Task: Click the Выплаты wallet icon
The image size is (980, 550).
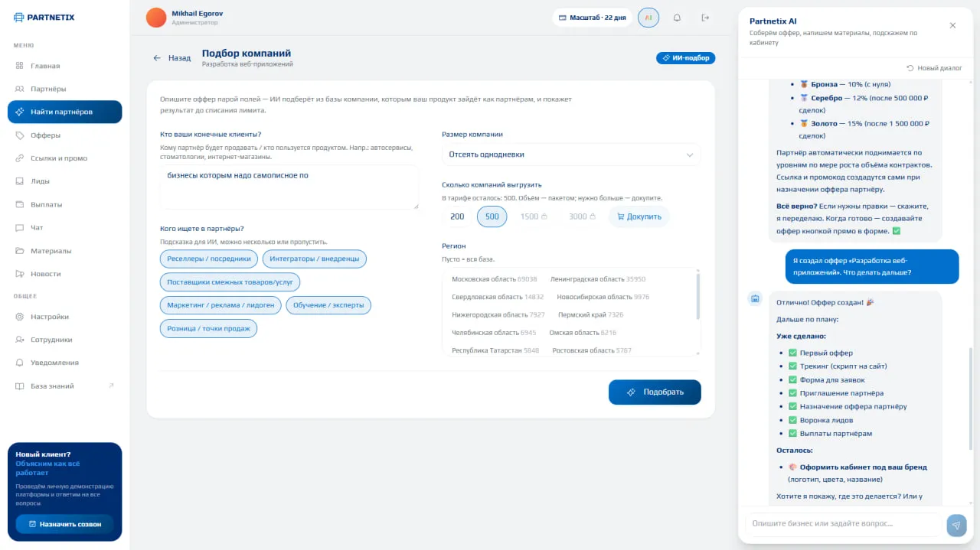Action: point(20,204)
